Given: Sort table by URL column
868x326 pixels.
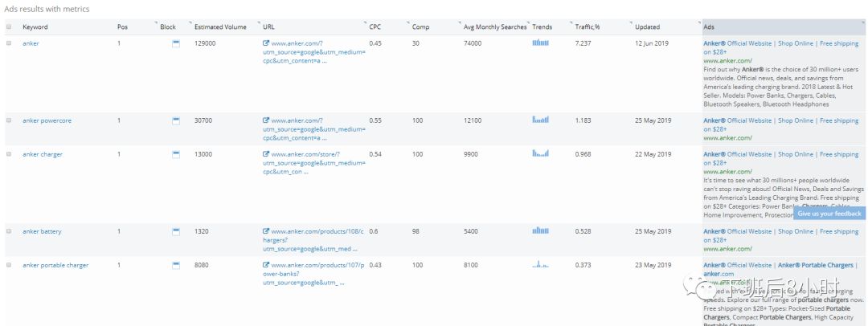Looking at the screenshot, I should pyautogui.click(x=268, y=26).
